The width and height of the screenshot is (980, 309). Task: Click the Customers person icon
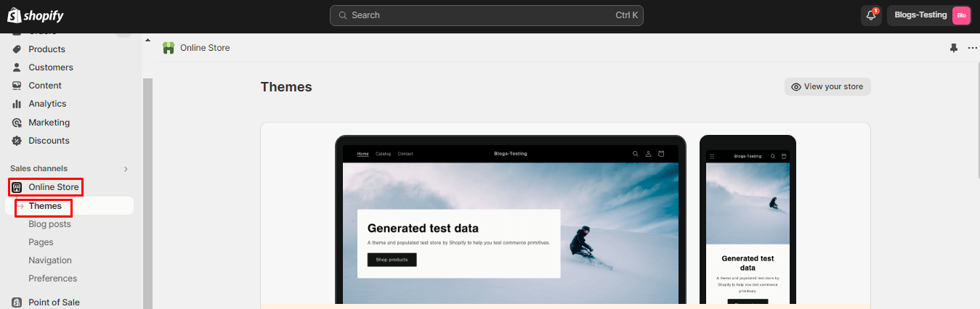[x=17, y=67]
